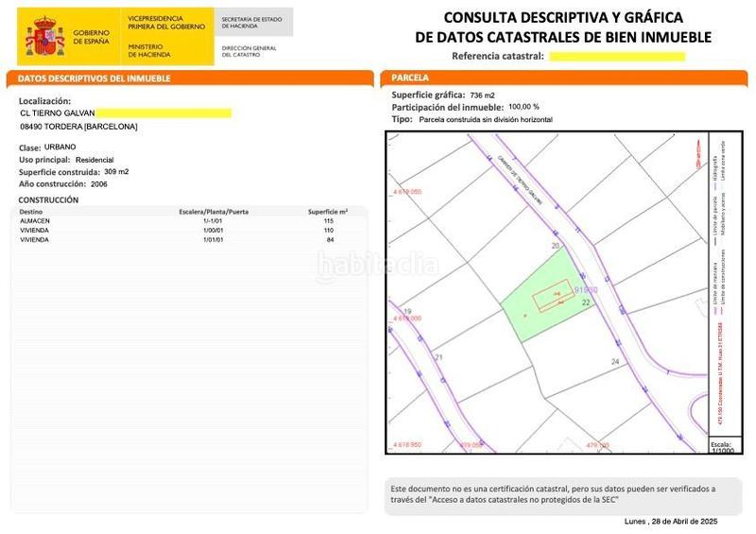756x534 pixels.
Task: Select the green highlighted parcel on map
Action: pyautogui.click(x=534, y=307)
